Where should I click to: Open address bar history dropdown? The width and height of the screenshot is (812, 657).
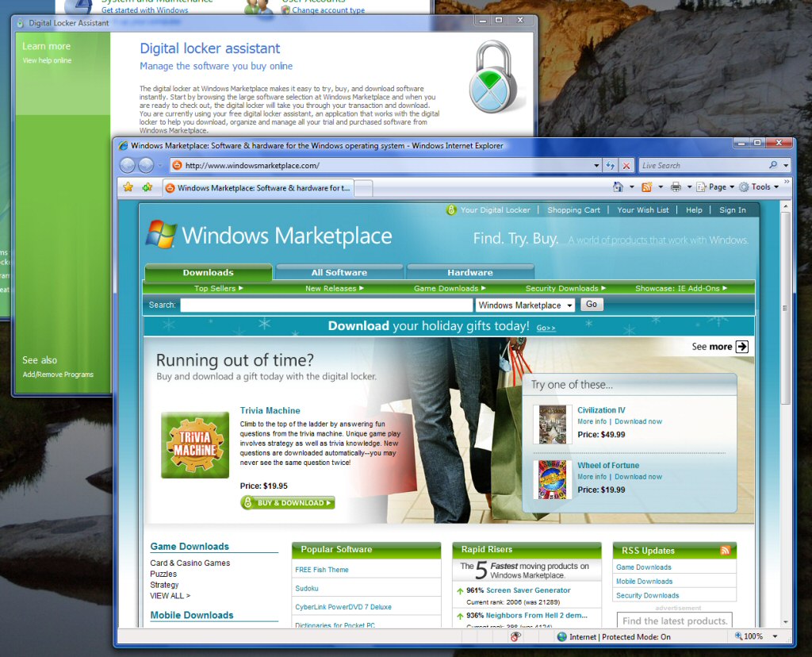coord(596,166)
